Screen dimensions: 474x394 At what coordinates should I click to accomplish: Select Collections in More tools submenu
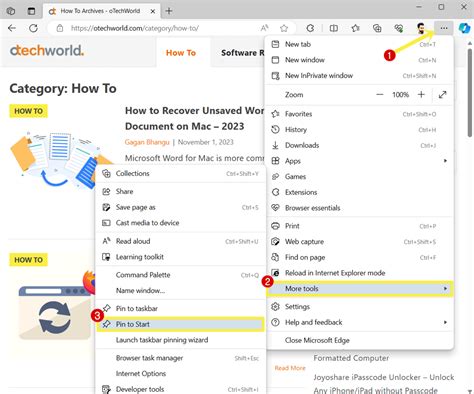click(x=180, y=174)
